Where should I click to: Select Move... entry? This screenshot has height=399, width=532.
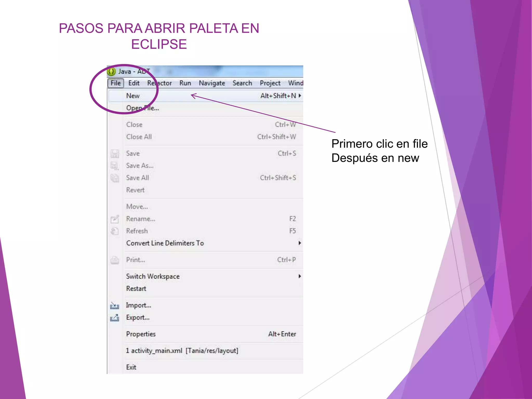(205, 207)
